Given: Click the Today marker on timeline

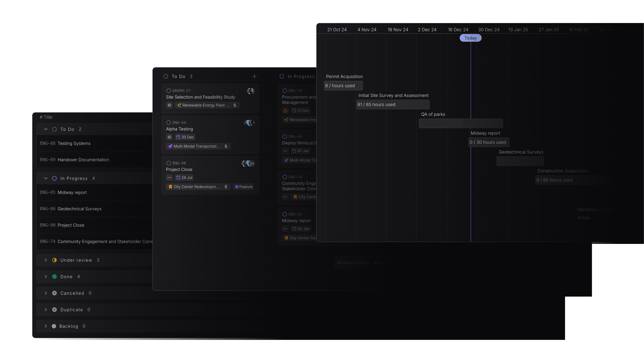Looking at the screenshot, I should coord(470,38).
